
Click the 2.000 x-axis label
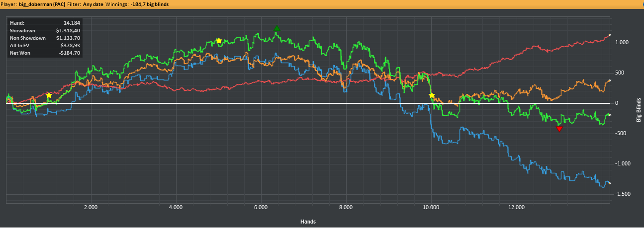(91, 207)
